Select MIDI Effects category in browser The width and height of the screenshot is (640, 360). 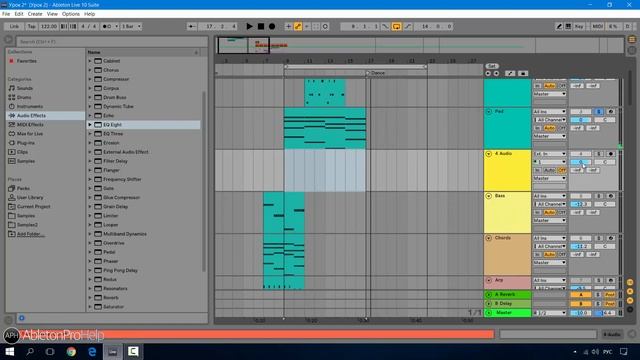[x=30, y=124]
